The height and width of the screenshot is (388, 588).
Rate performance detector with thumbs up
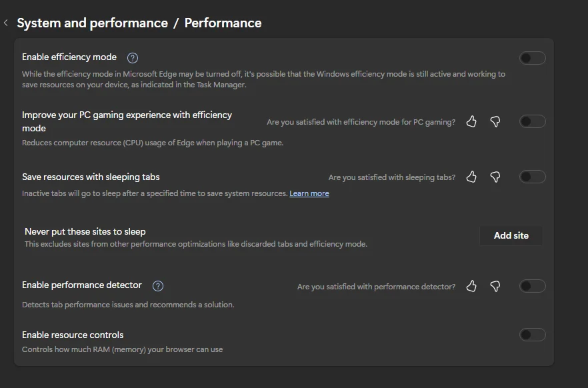click(471, 286)
